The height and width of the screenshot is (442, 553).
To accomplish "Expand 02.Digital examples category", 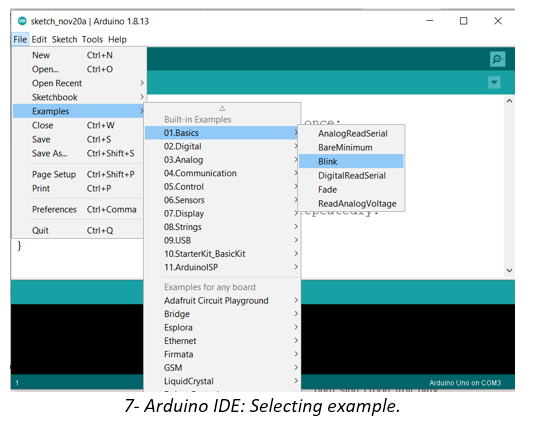I will 222,146.
